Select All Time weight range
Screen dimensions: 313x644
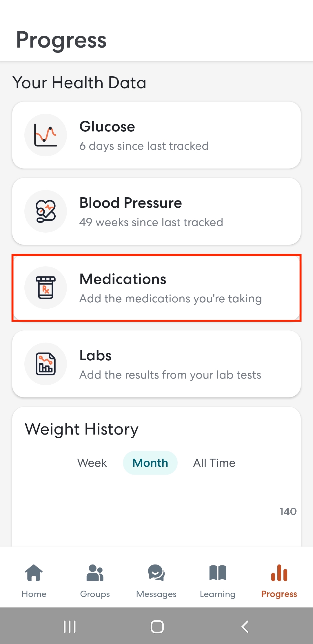214,463
